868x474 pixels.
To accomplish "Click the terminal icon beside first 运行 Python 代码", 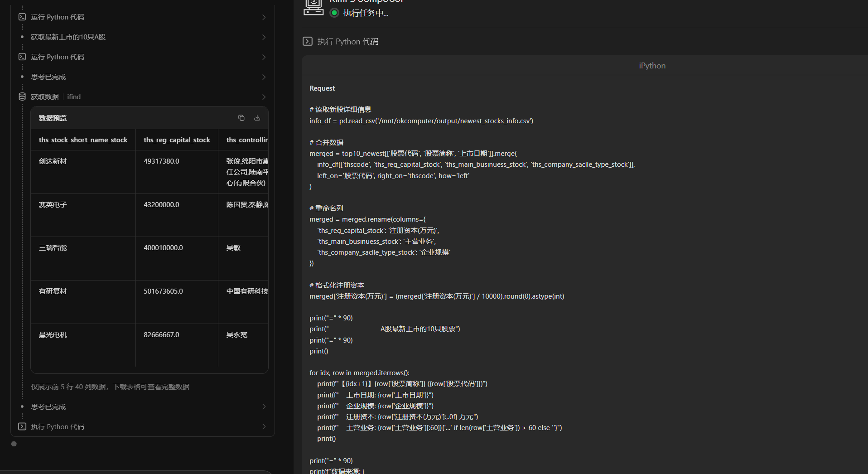I will pyautogui.click(x=22, y=17).
